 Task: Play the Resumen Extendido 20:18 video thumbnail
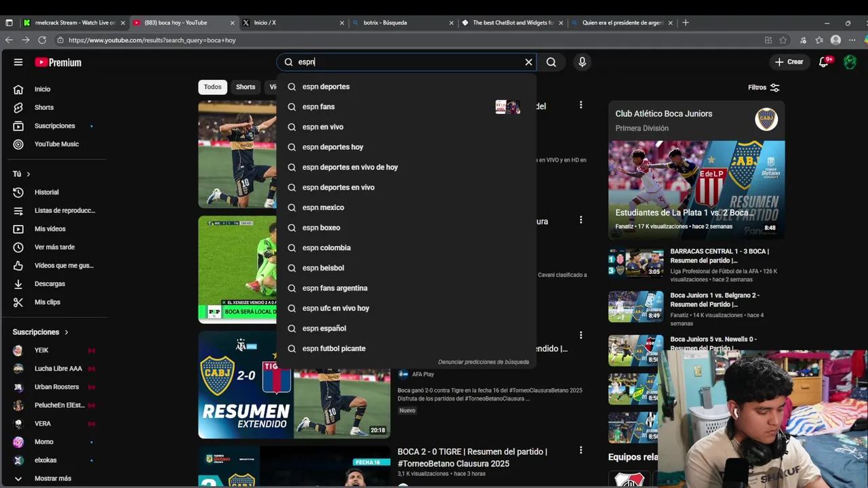point(294,385)
